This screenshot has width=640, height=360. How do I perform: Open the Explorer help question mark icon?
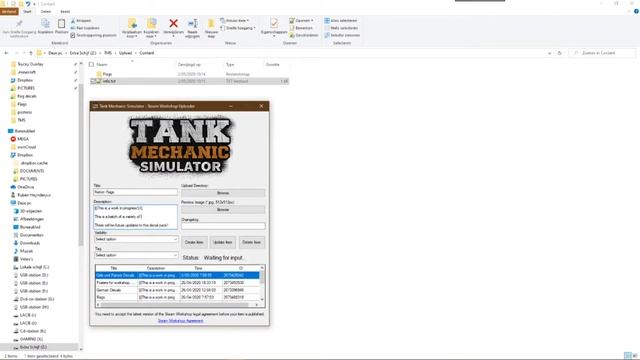click(636, 11)
